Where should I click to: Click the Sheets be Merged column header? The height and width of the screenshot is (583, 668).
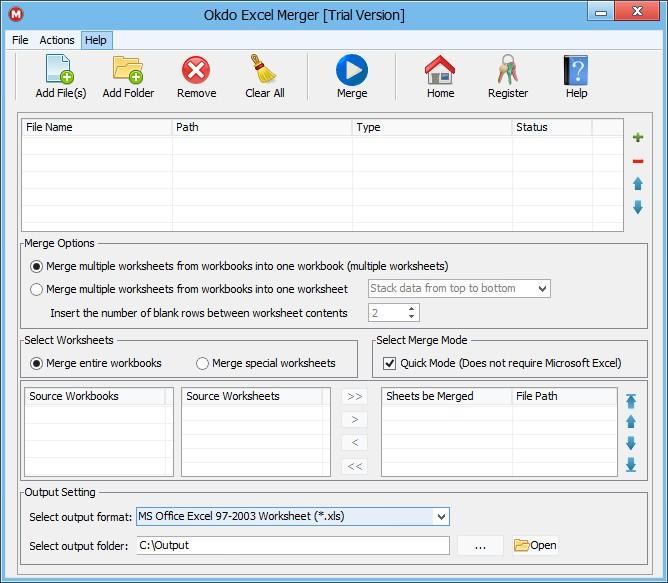tap(447, 396)
